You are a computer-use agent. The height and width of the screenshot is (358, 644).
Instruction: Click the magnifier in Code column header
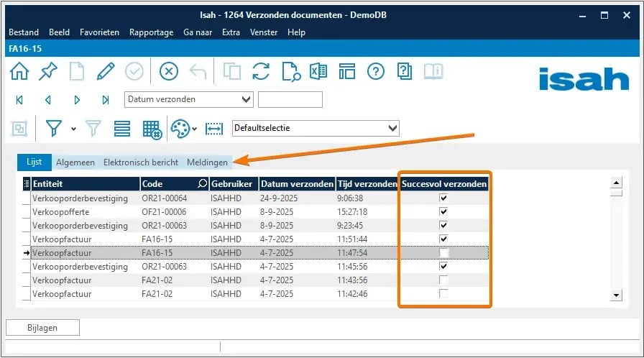[203, 183]
